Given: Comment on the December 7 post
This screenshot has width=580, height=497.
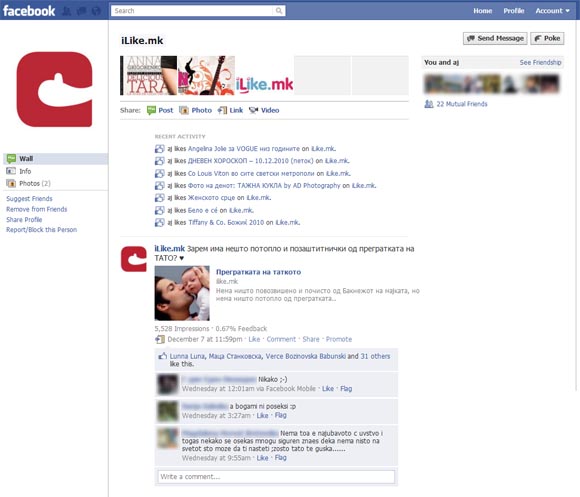Looking at the screenshot, I should [x=281, y=339].
